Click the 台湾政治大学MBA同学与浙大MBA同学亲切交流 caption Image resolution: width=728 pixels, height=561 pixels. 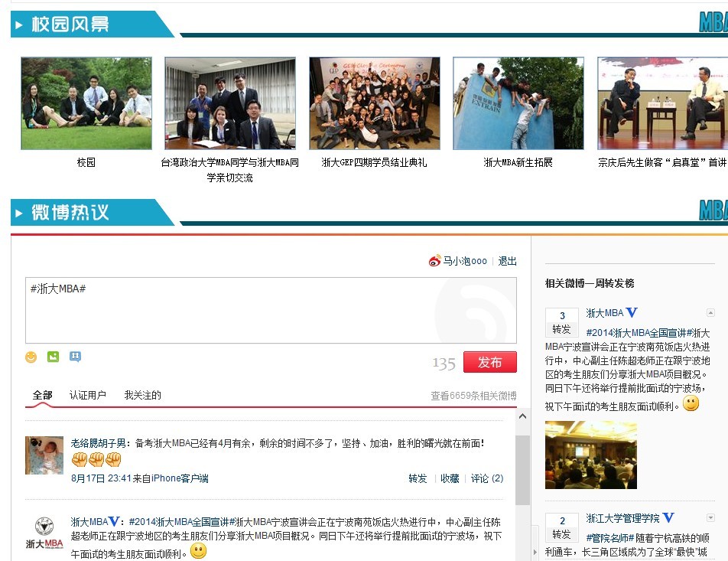coord(230,170)
